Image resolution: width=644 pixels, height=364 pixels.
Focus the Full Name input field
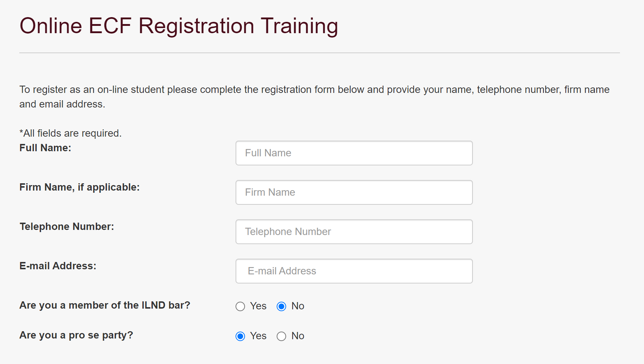point(354,153)
